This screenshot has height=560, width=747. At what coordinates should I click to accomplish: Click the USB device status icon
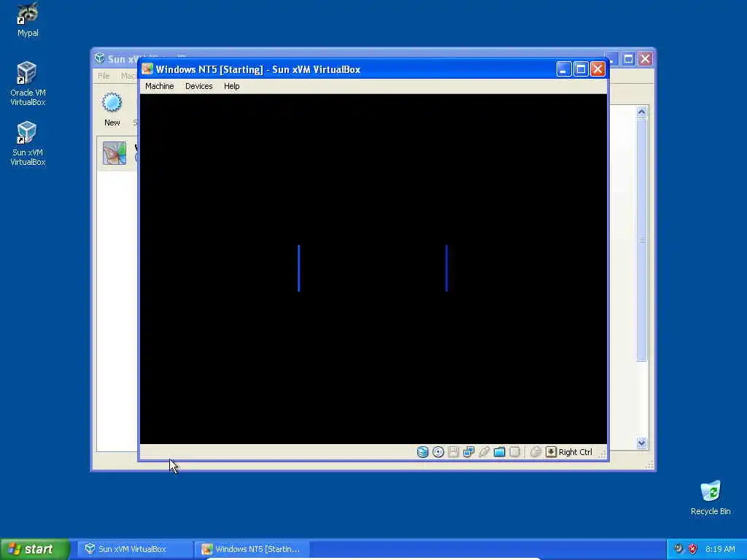(484, 452)
